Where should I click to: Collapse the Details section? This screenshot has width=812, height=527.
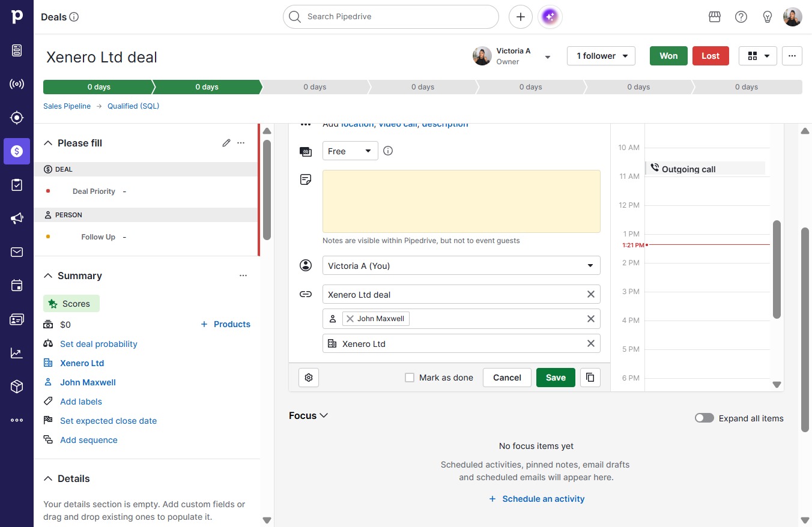pyautogui.click(x=48, y=478)
